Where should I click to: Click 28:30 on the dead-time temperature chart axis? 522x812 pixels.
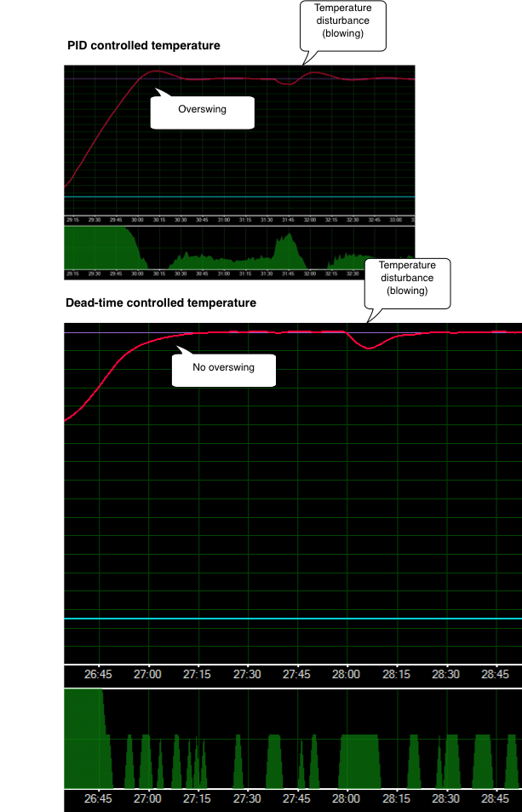[445, 674]
